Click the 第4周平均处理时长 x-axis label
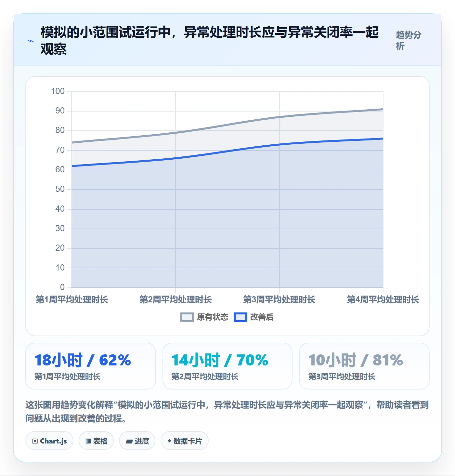Screen dimensions: 455x476 coord(383,299)
